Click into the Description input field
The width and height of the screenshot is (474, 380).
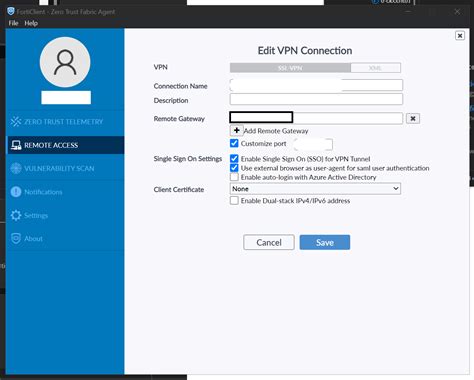(x=316, y=99)
